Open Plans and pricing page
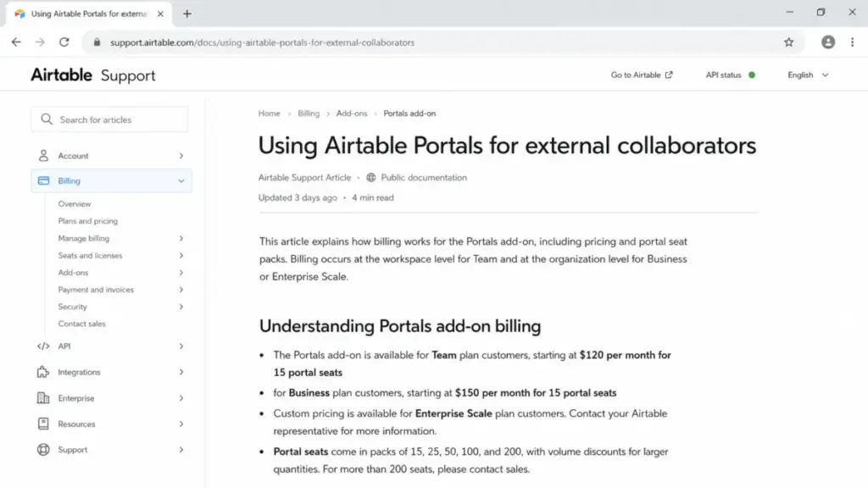 pos(87,221)
